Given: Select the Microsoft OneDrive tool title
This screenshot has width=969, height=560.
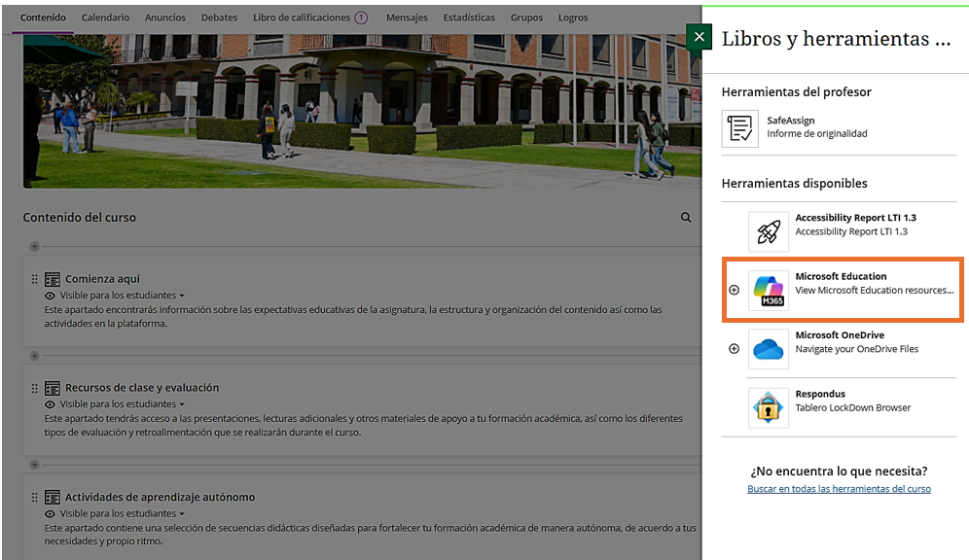Looking at the screenshot, I should click(x=840, y=335).
